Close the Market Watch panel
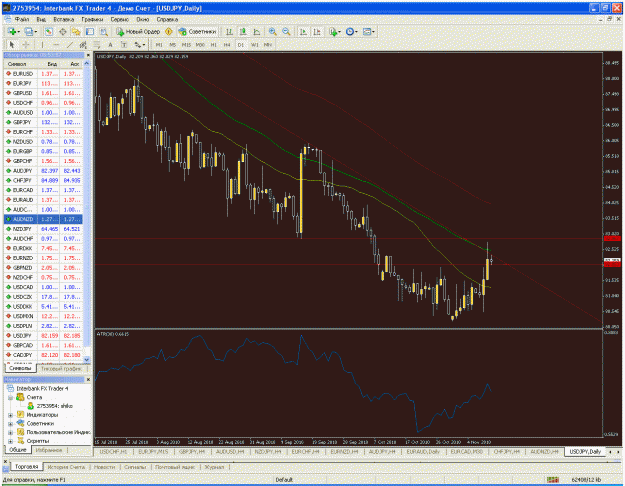This screenshot has width=625, height=486. coord(88,55)
